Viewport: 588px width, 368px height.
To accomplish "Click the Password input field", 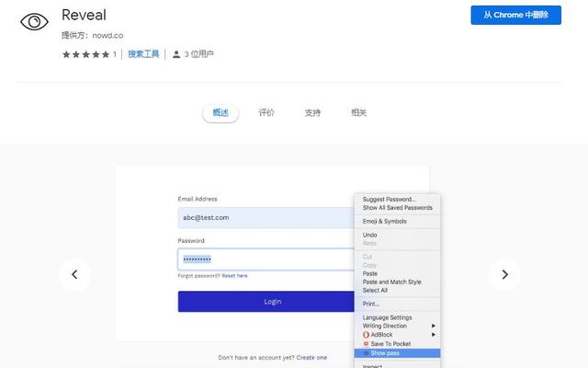I will point(266,259).
